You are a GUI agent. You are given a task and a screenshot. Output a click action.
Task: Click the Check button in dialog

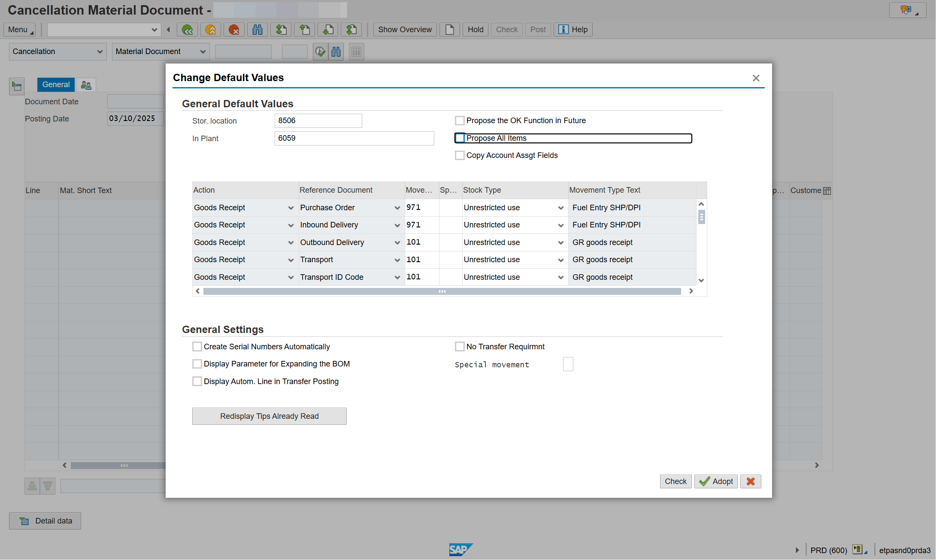coord(675,481)
